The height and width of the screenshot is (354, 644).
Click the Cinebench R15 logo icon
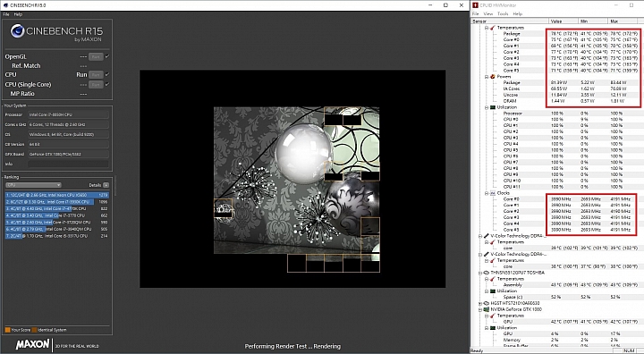click(17, 30)
